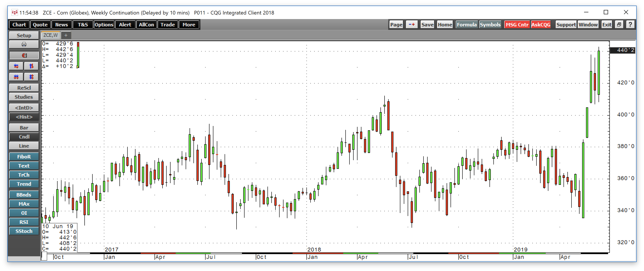This screenshot has height=271, width=644.
Task: Toggle the OI open interest study
Action: pyautogui.click(x=24, y=213)
